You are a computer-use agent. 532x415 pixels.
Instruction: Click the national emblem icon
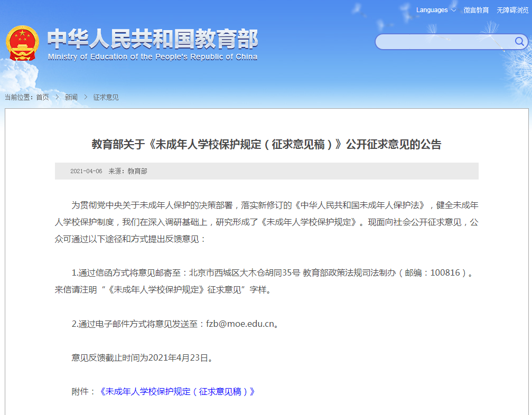pyautogui.click(x=22, y=42)
